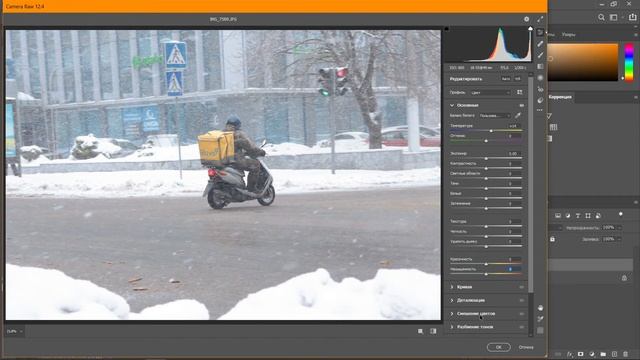Open the Profile dropdown

pos(490,93)
